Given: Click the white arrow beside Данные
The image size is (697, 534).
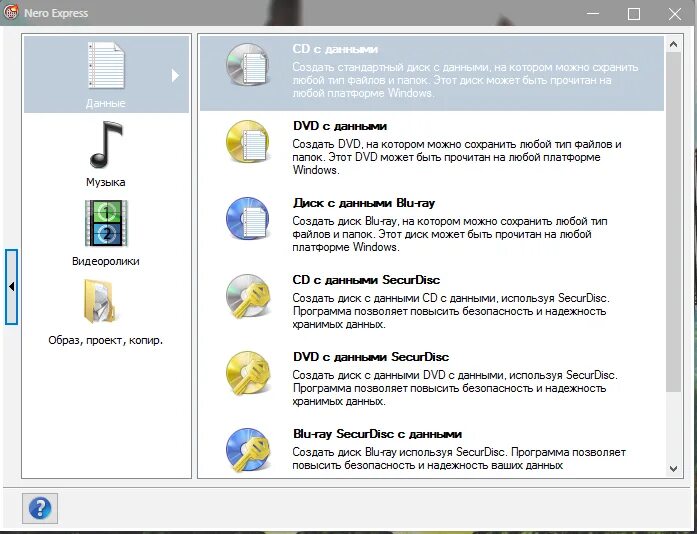Looking at the screenshot, I should (x=175, y=76).
